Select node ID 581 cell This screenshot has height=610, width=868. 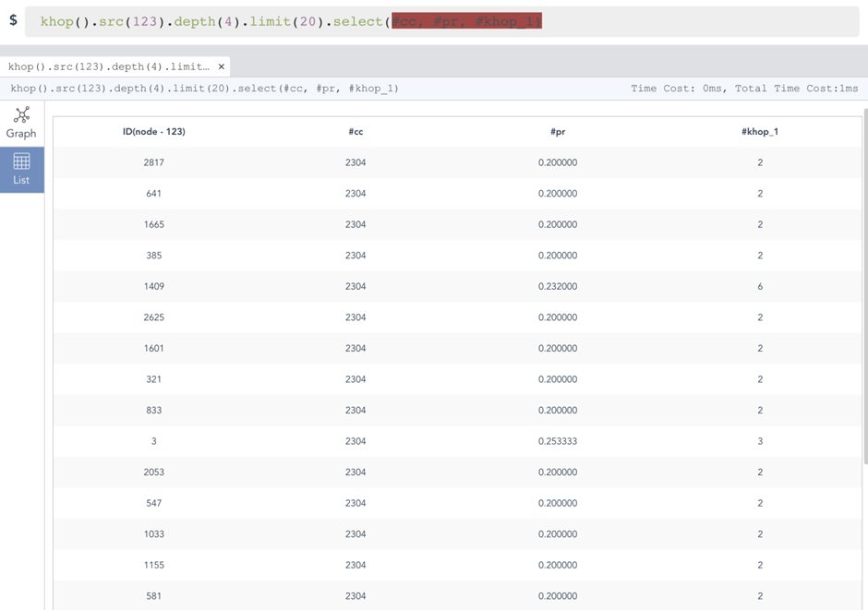(x=154, y=596)
